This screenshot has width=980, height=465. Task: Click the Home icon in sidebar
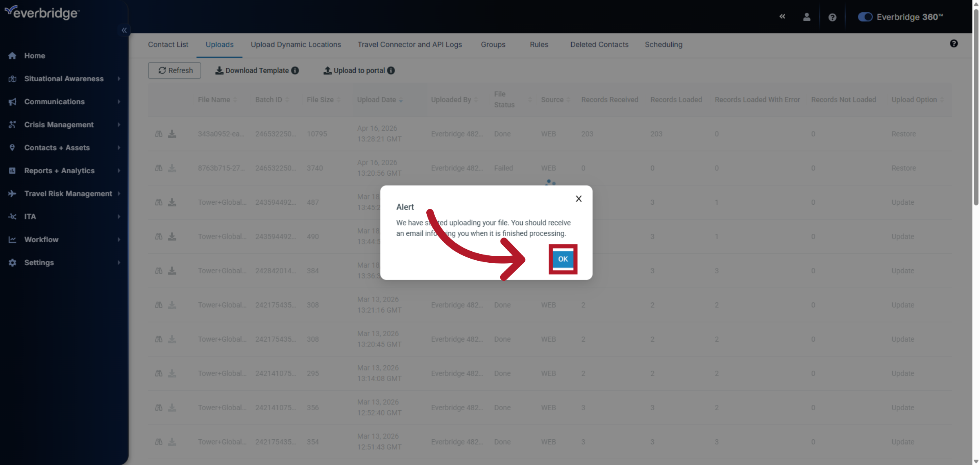click(12, 56)
